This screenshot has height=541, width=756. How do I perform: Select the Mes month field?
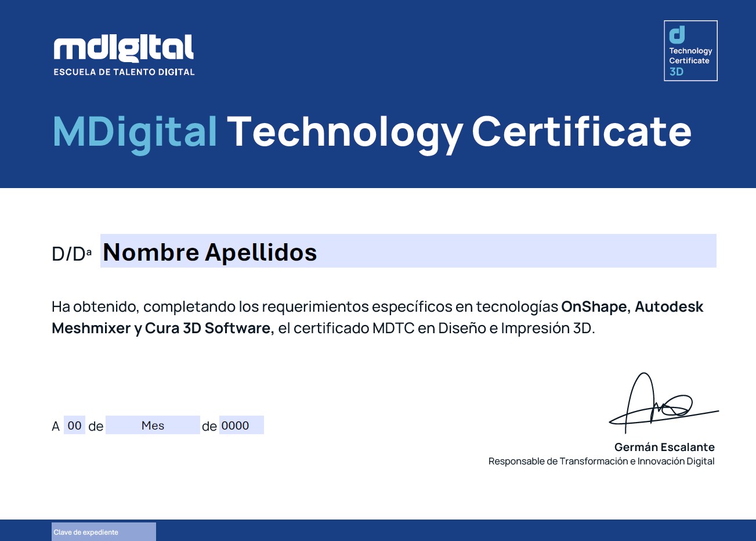click(153, 425)
